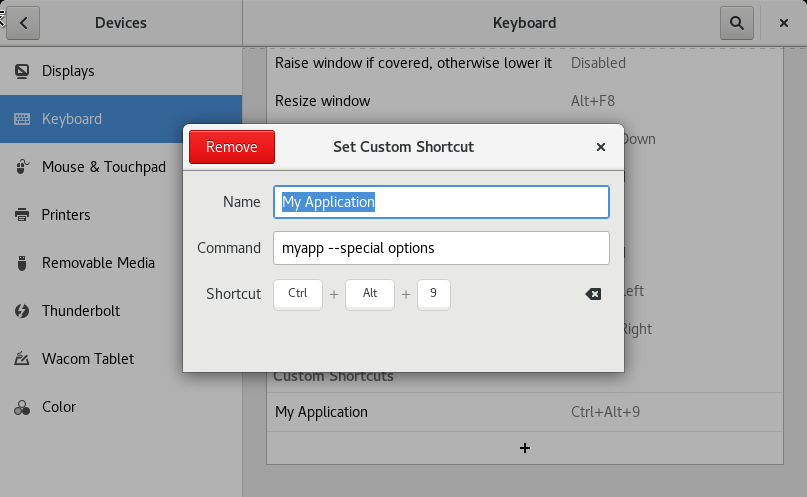Click the Name text field
Viewport: 807px width, 497px height.
(x=441, y=202)
